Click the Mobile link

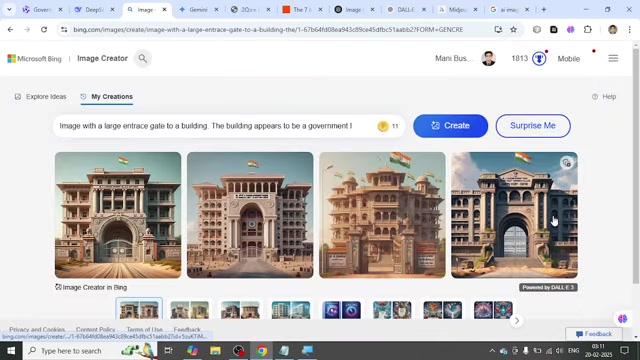pos(569,59)
